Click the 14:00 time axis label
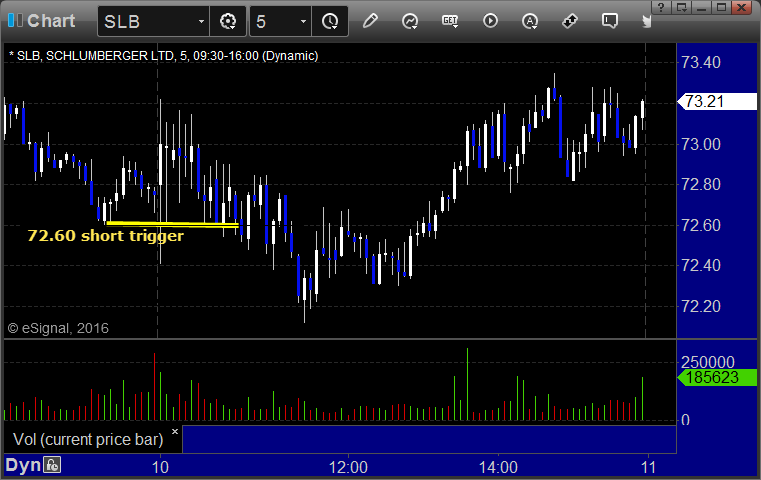The image size is (761, 480). point(498,467)
